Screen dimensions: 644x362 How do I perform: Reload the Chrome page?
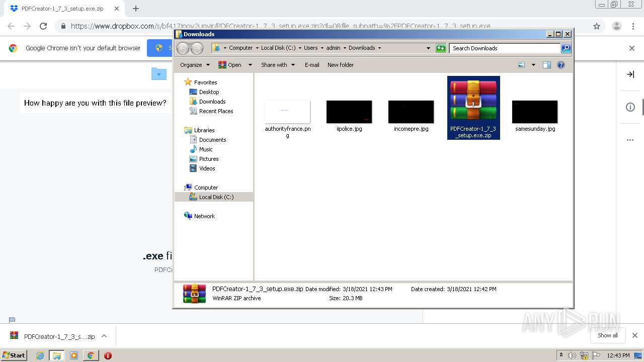pos(43,26)
